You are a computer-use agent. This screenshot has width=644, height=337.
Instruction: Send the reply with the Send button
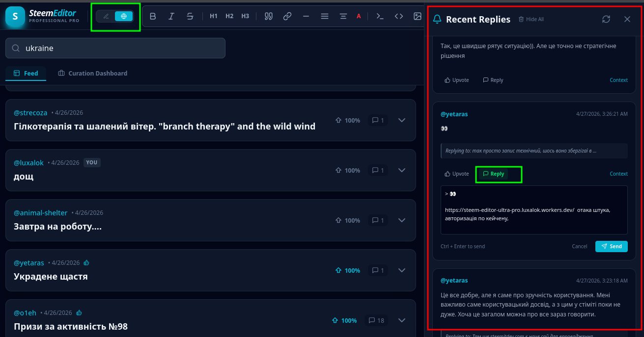click(x=612, y=246)
